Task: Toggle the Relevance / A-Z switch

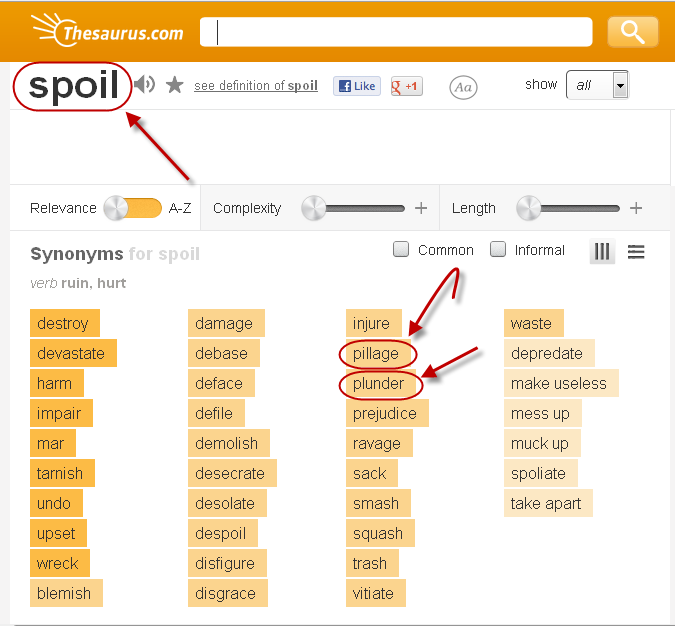Action: [x=133, y=208]
